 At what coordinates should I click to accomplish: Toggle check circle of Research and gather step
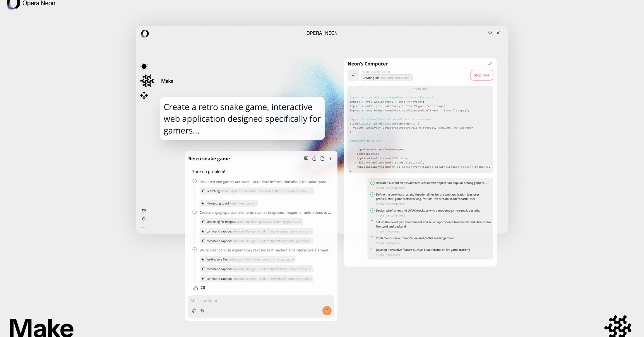point(194,181)
